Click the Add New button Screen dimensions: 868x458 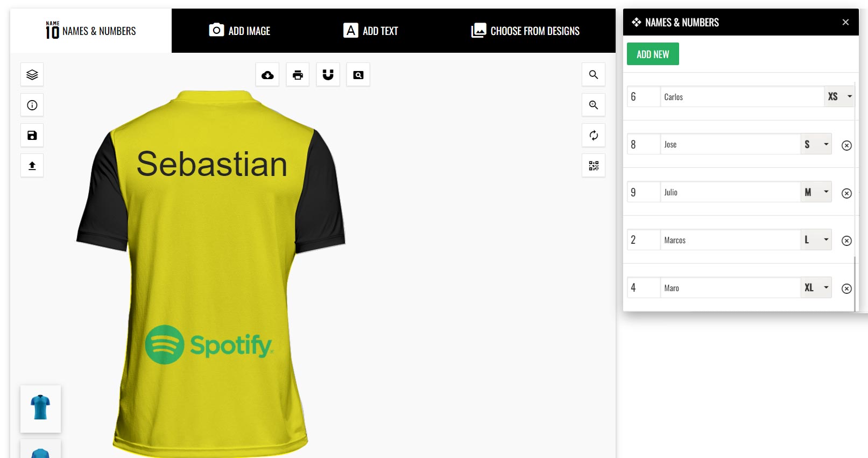click(653, 54)
